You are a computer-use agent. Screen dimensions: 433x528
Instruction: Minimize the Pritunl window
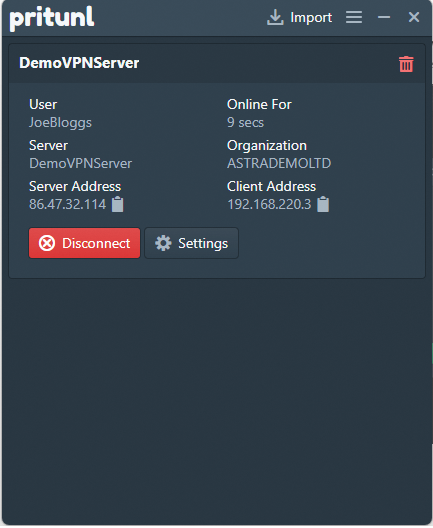point(384,17)
